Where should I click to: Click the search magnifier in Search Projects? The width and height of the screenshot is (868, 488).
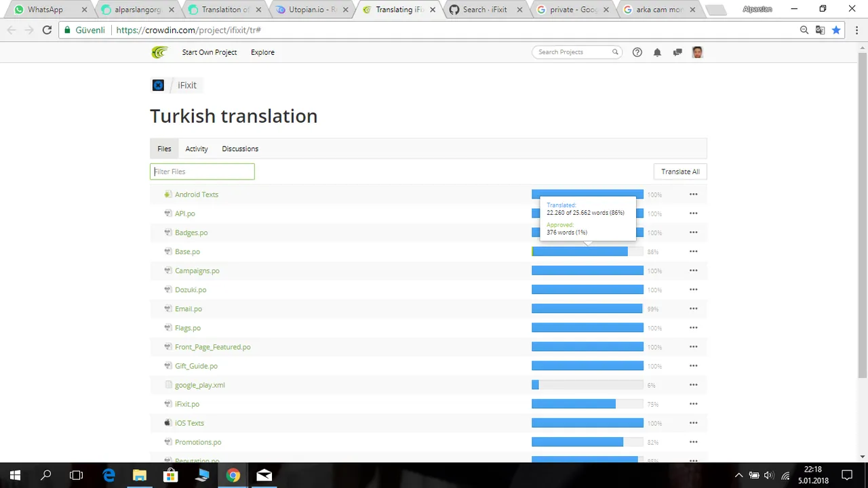click(615, 52)
